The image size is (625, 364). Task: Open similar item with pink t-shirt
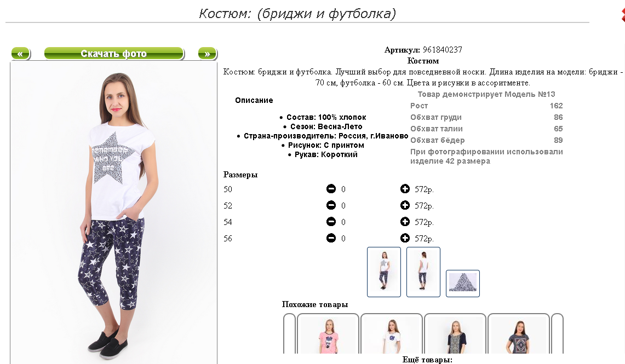tap(328, 334)
